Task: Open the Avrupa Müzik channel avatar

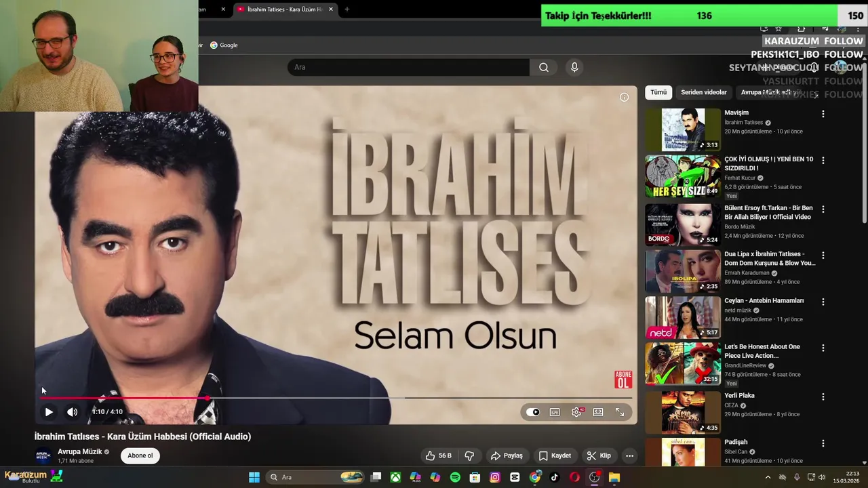Action: coord(43,455)
